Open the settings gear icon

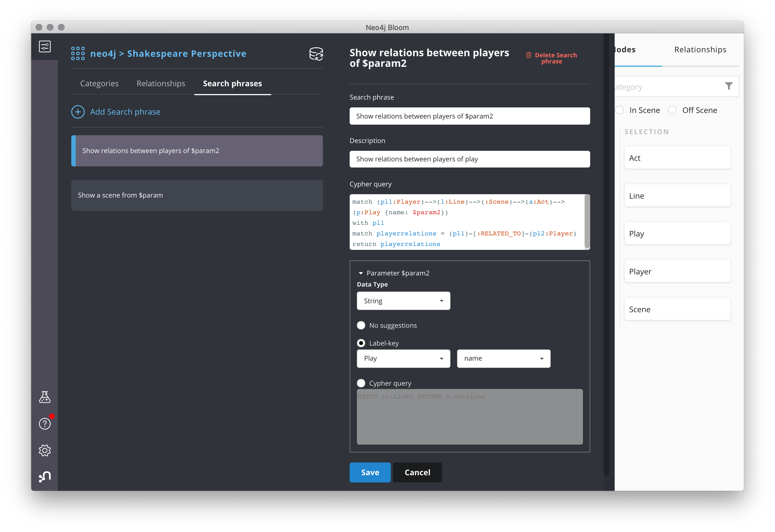(45, 450)
